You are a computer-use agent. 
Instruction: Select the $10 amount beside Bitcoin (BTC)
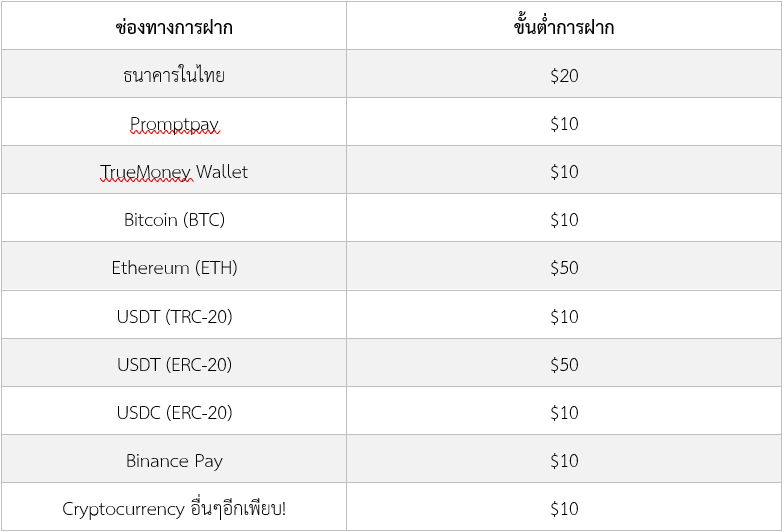tap(564, 220)
